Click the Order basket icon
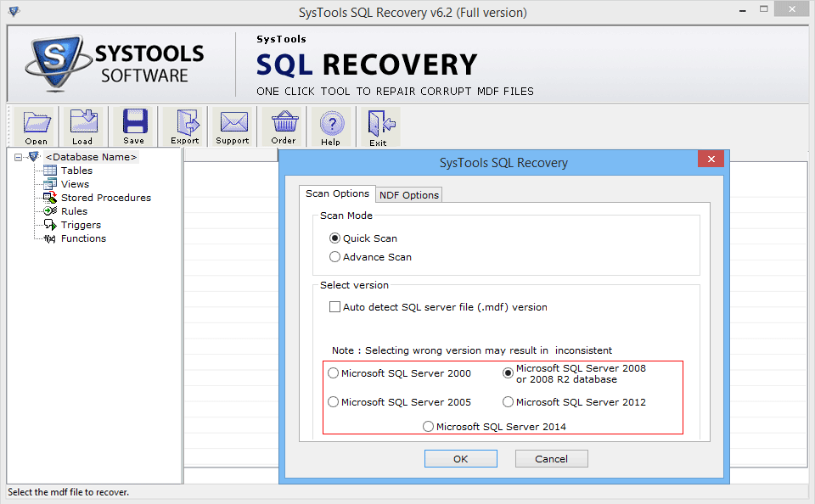Image resolution: width=815 pixels, height=504 pixels. [285, 121]
